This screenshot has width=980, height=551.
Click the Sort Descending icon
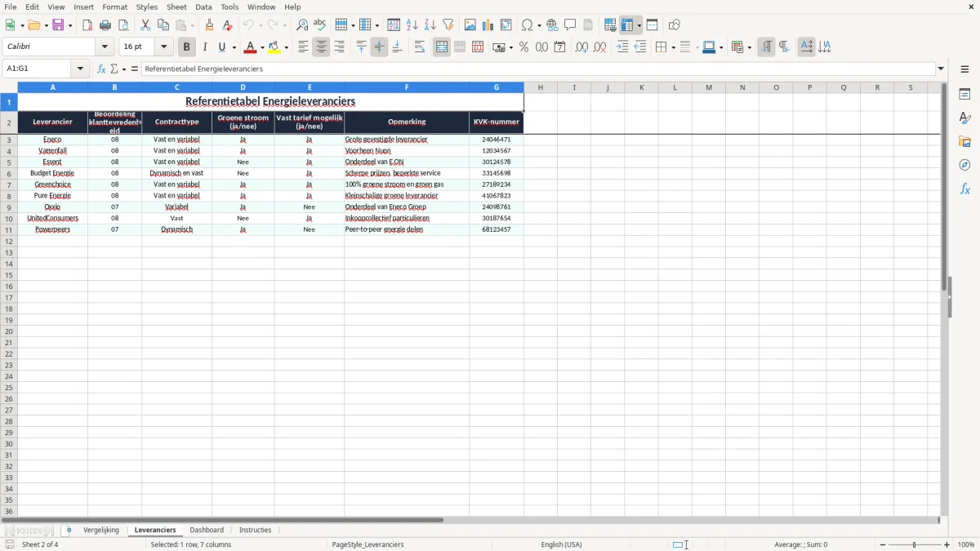click(430, 25)
